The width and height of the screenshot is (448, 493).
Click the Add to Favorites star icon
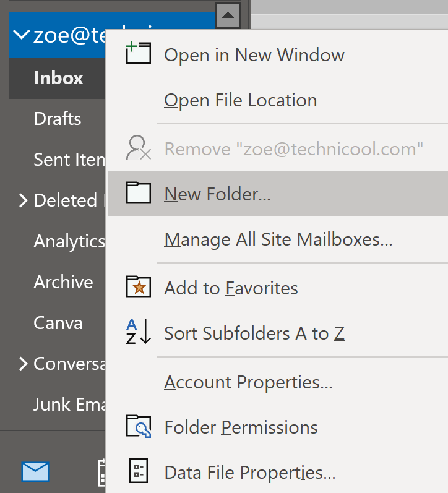[x=138, y=288]
